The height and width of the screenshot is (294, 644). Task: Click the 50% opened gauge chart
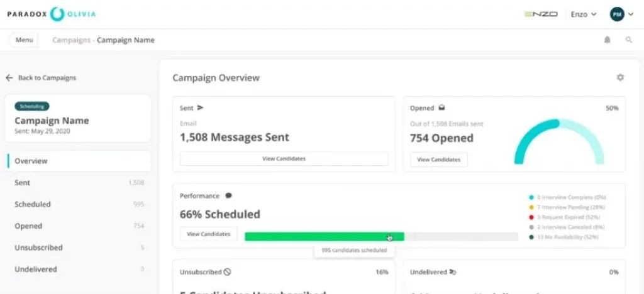(559, 141)
